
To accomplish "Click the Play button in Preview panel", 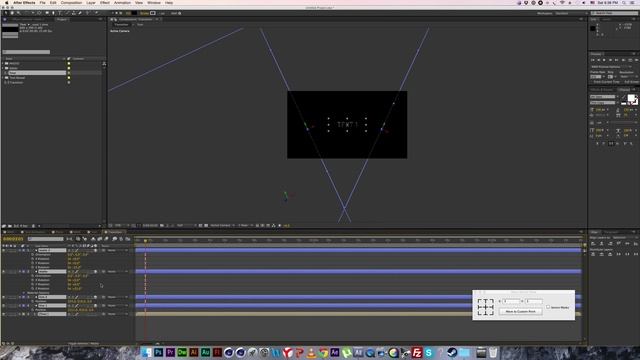I will tap(604, 60).
